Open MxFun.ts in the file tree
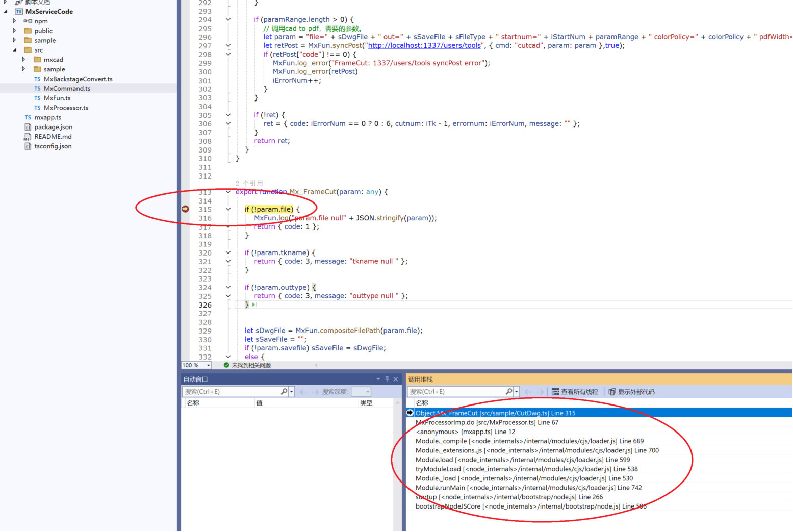793x532 pixels. tap(57, 98)
